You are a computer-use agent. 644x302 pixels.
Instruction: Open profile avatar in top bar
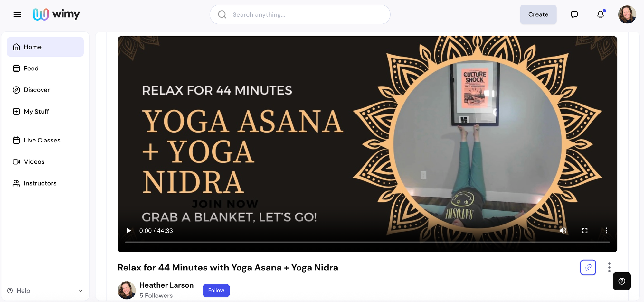627,14
